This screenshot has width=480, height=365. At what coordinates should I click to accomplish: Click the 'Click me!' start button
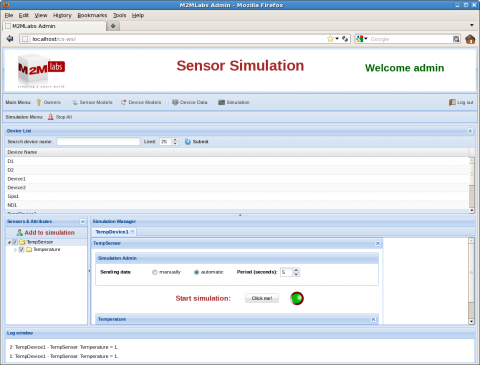pyautogui.click(x=262, y=298)
